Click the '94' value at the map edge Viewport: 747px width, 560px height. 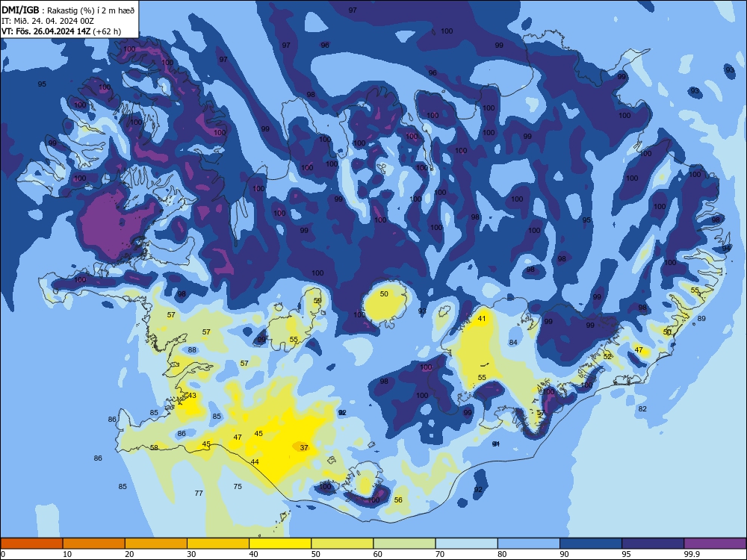point(726,248)
